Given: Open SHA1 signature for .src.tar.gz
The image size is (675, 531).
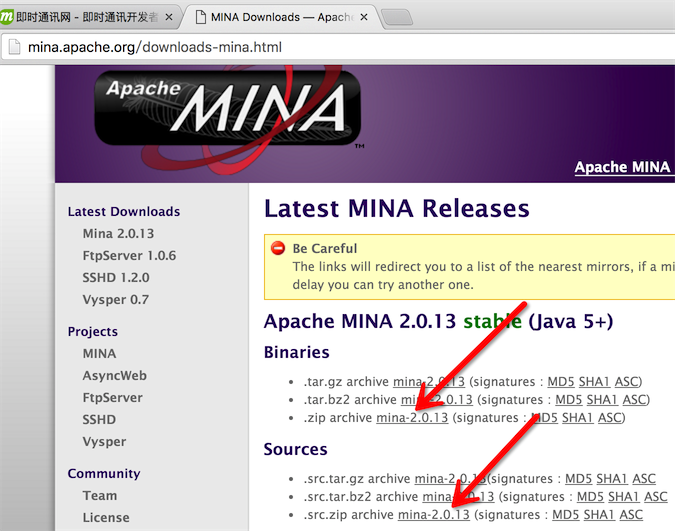Looking at the screenshot, I should click(x=612, y=479).
